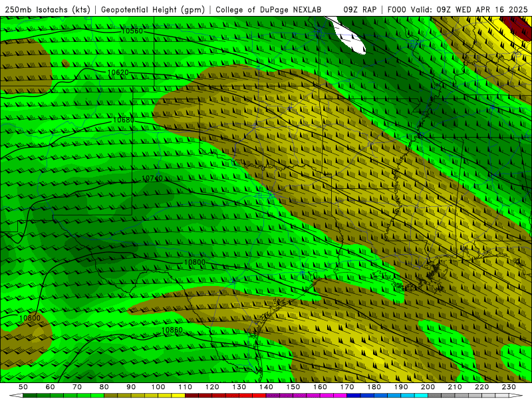Pick the 200 knot color scale label

pyautogui.click(x=428, y=387)
